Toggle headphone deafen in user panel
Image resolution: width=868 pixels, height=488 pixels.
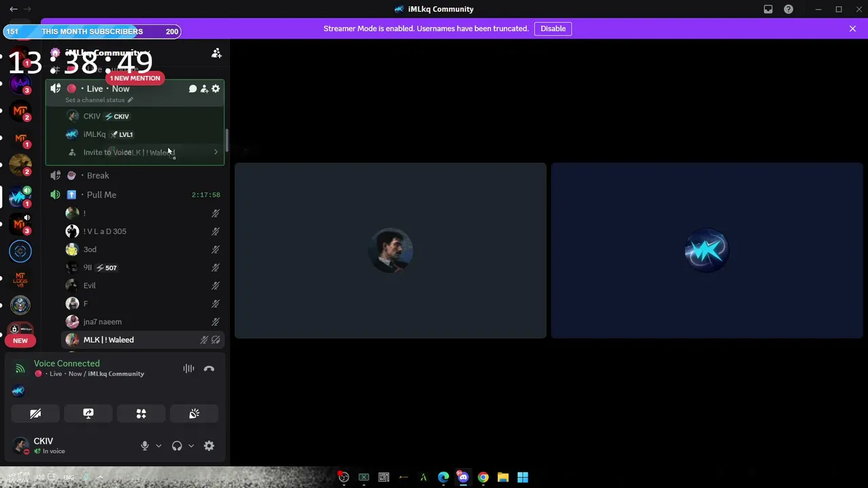click(x=177, y=446)
